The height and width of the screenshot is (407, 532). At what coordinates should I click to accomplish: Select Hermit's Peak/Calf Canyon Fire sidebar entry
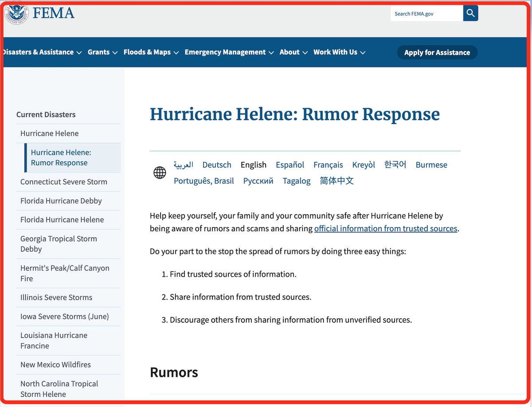(65, 273)
